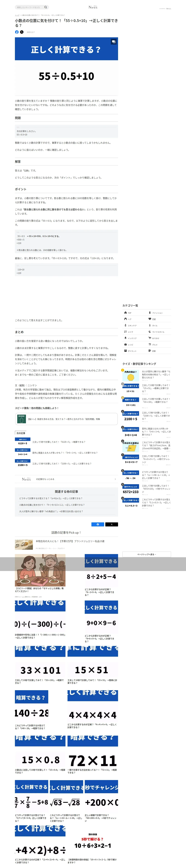Viewport: 186px width, 868px height.
Task: Open the ライフスタイル category moon icon
Action: [x=150, y=332]
